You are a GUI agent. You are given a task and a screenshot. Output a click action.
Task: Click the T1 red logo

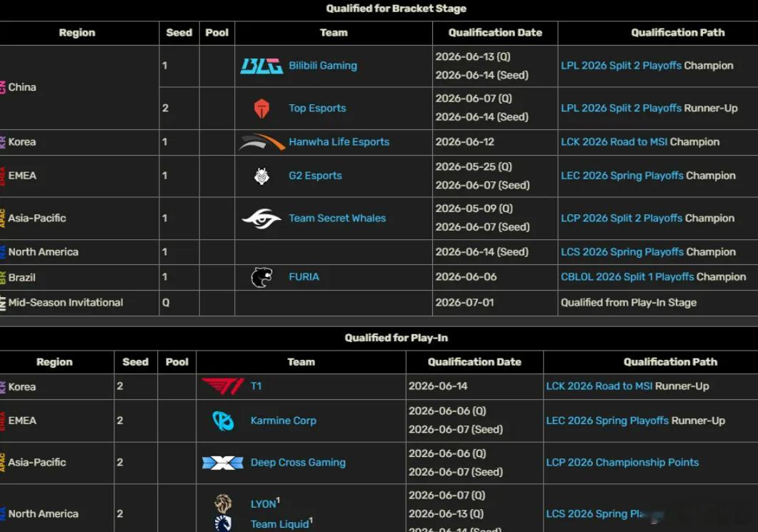(x=223, y=386)
